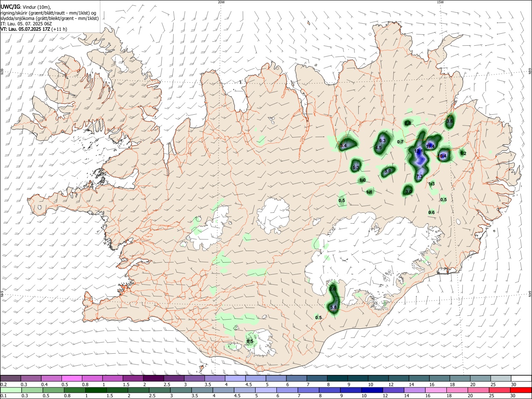532x399 pixels.
Task: Click the 10 label on the green rain legend row
Action: pos(364,396)
